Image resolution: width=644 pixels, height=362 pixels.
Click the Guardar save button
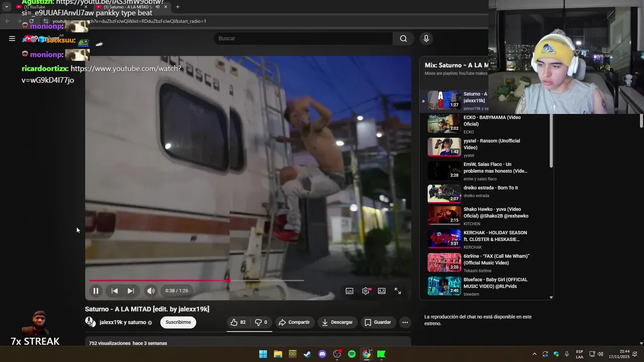click(378, 322)
